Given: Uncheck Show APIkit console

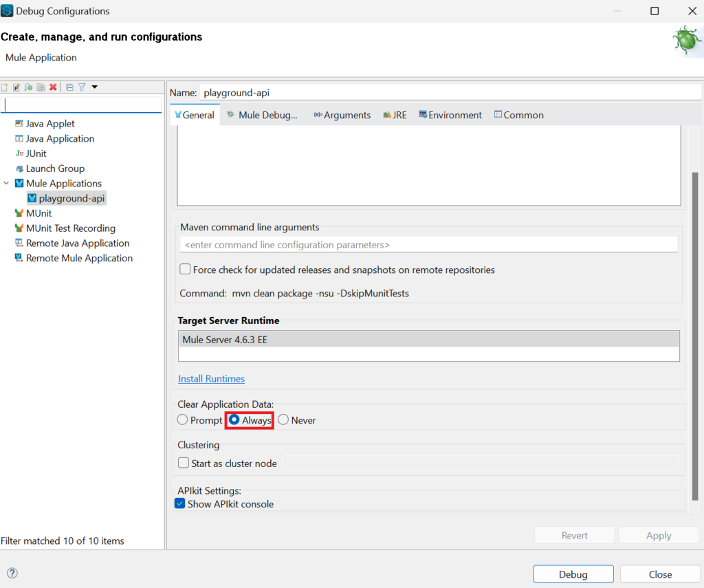Looking at the screenshot, I should [181, 504].
